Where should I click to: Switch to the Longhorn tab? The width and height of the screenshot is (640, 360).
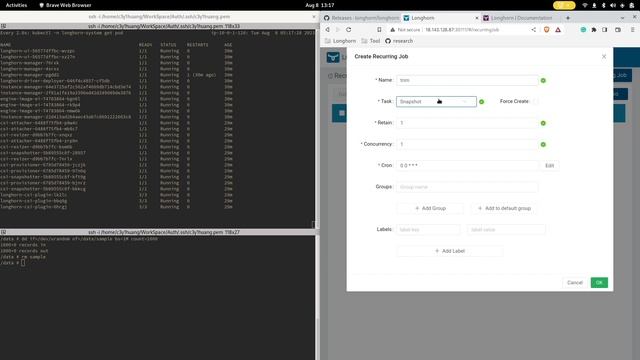(x=441, y=18)
